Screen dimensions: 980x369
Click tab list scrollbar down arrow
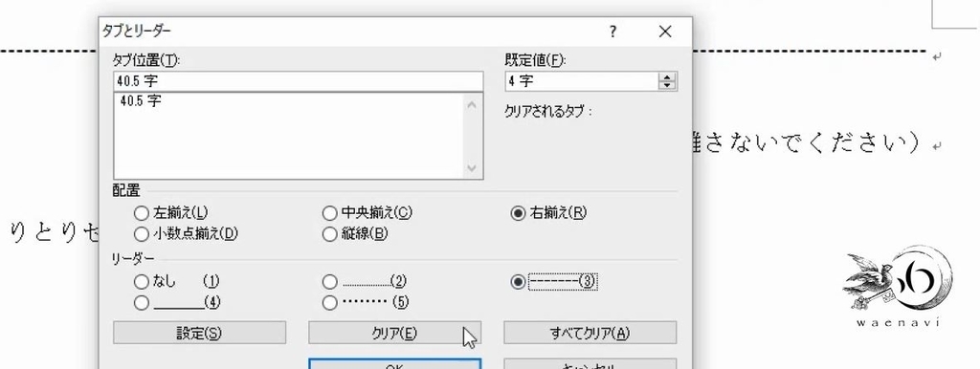(472, 168)
